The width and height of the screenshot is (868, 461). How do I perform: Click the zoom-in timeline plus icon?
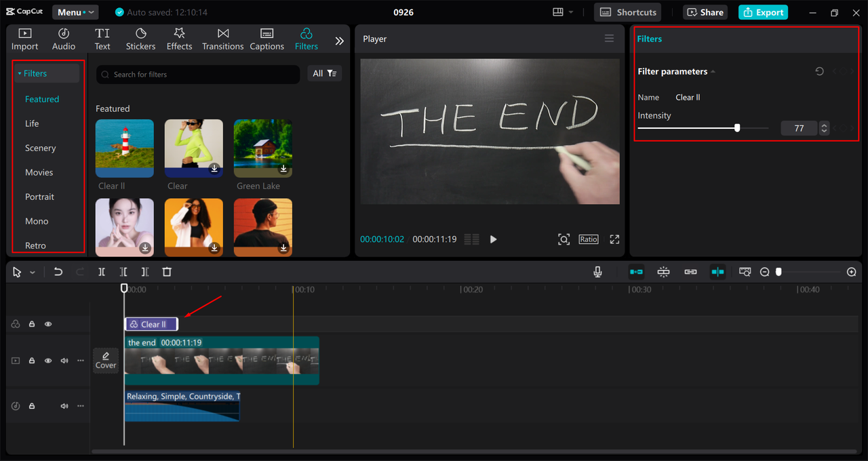852,272
